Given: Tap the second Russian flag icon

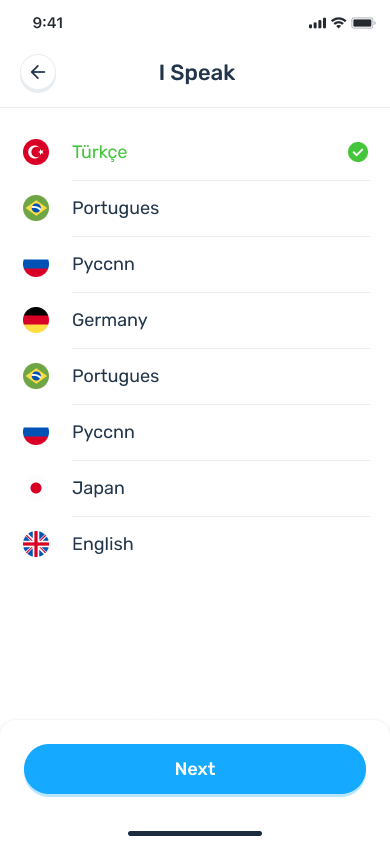Looking at the screenshot, I should tap(36, 432).
